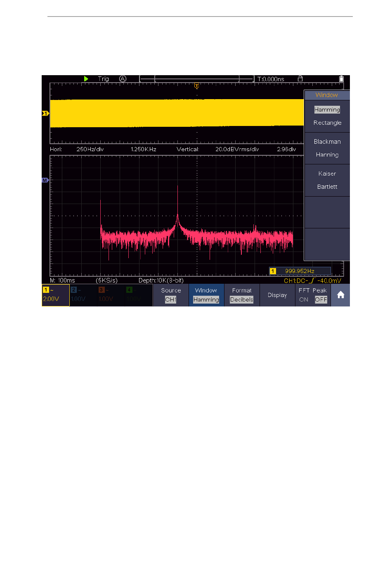Click the 20.0dBVrms/div vertical scale
This screenshot has height=577, width=392.
(237, 149)
